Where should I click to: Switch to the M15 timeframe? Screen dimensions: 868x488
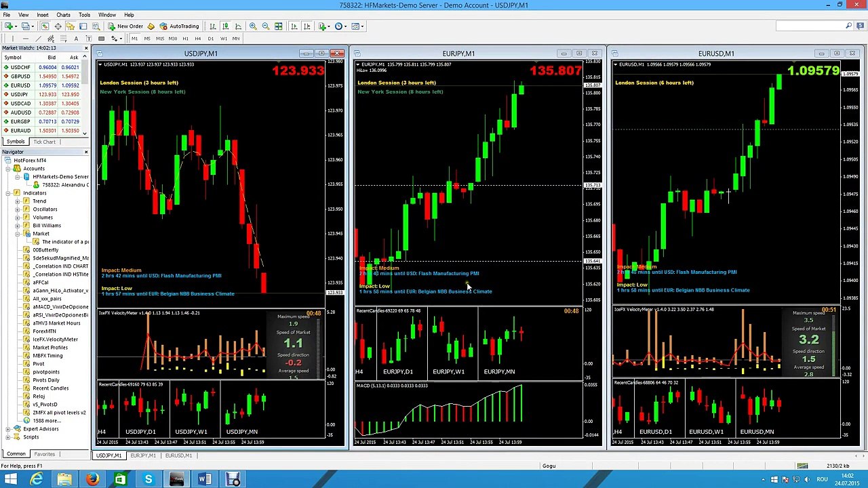pyautogui.click(x=160, y=39)
